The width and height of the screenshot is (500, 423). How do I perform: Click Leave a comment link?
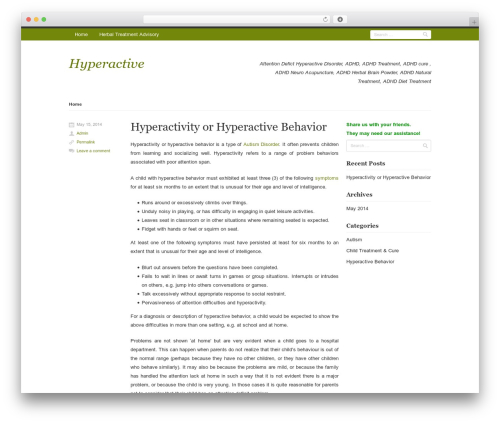tap(93, 151)
